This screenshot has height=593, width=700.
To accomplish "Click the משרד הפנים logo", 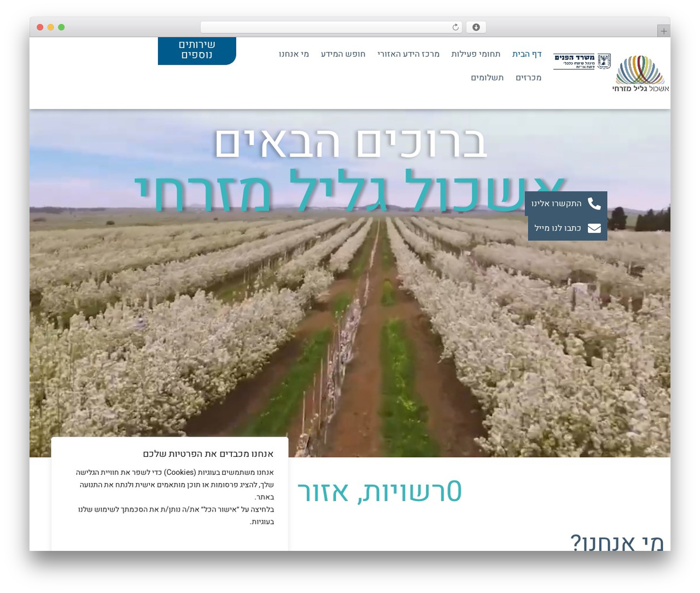I will tap(582, 61).
